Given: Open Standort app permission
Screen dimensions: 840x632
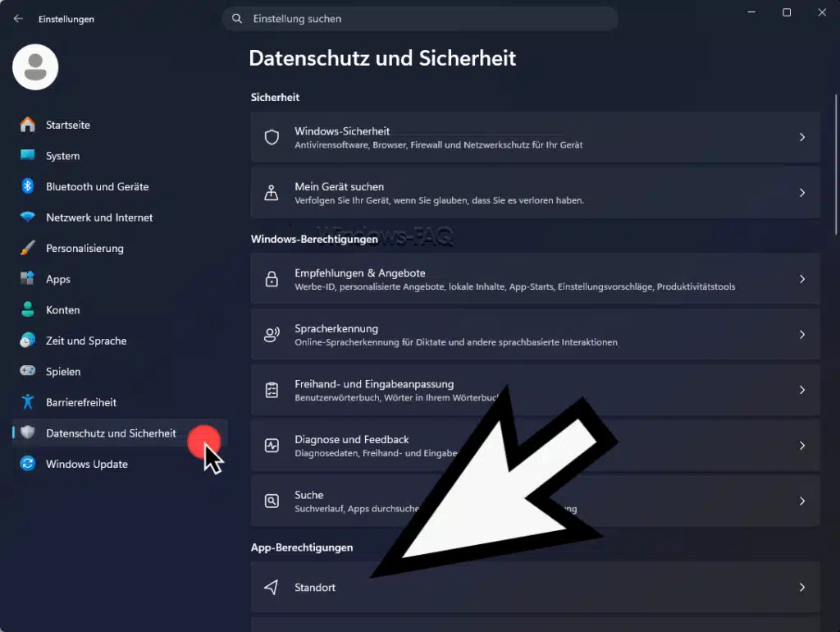Looking at the screenshot, I should (x=535, y=587).
